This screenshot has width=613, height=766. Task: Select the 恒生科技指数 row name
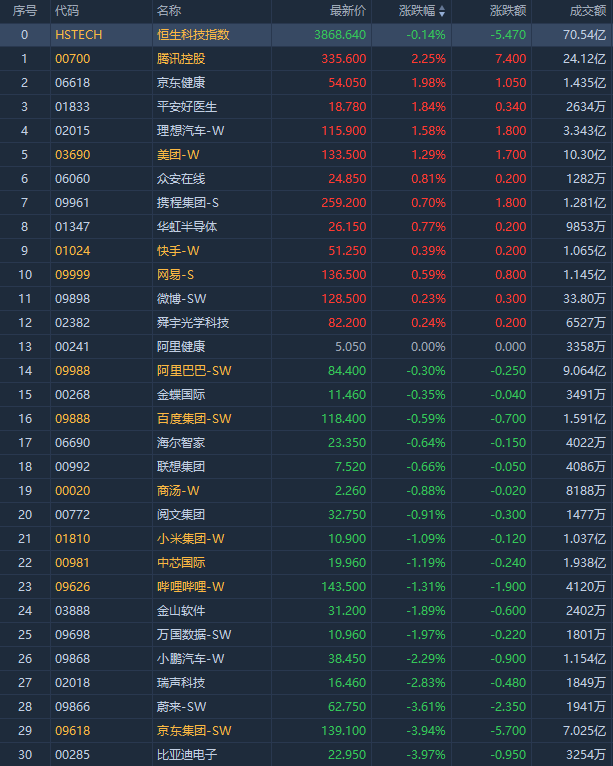[193, 35]
